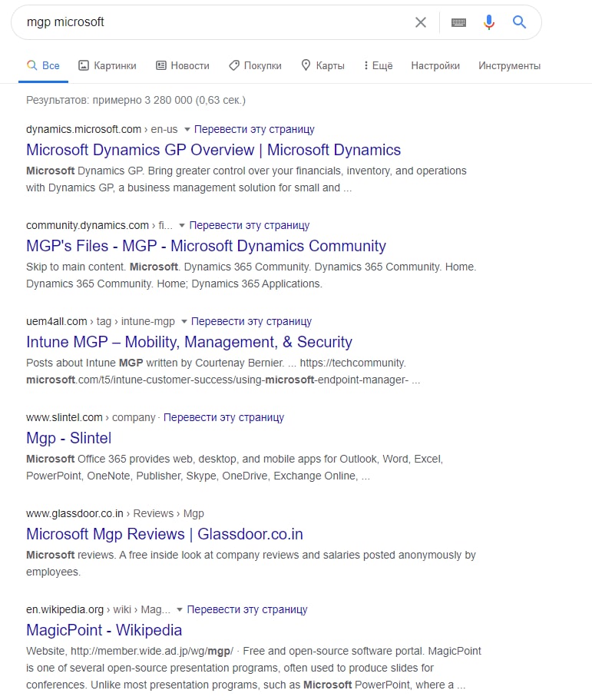Expand arrow next to community.dynamics.com URL

(x=182, y=225)
